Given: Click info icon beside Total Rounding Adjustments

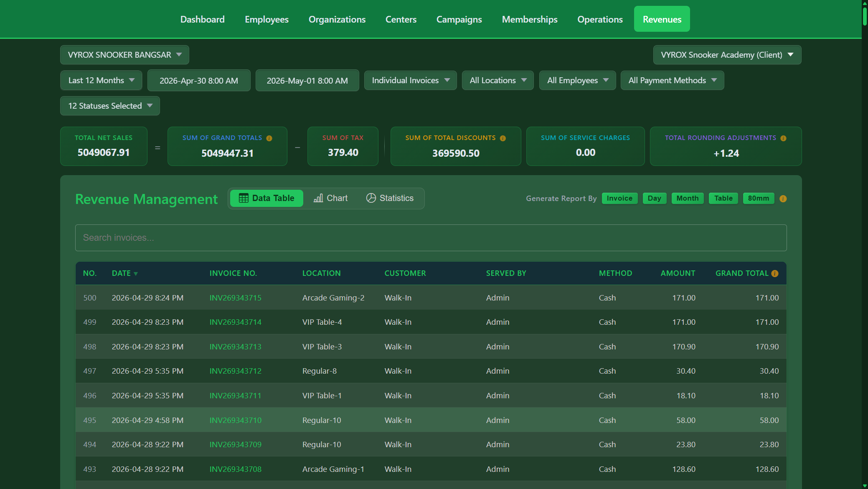Looking at the screenshot, I should pos(783,138).
